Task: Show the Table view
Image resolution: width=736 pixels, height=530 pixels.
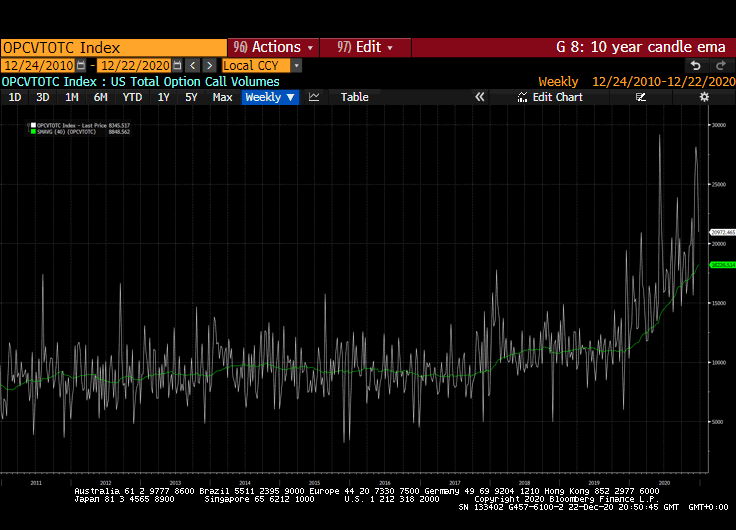Action: point(354,97)
